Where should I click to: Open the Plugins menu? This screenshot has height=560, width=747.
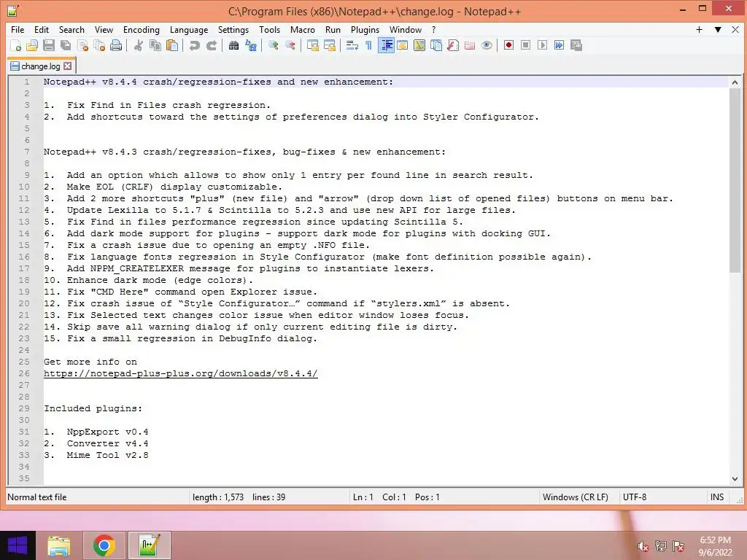pos(365,29)
